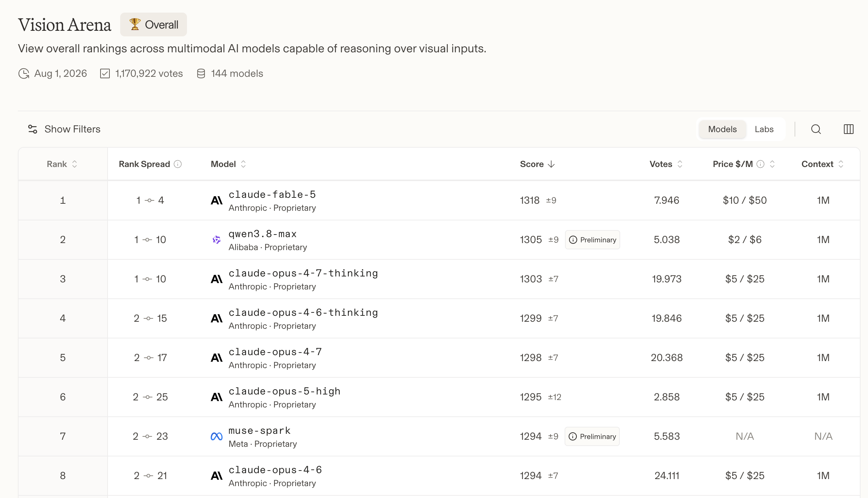Screen dimensions: 868x498
Task: Click the score 1303 for claude-opus-4-7-thinking
Action: (x=531, y=279)
